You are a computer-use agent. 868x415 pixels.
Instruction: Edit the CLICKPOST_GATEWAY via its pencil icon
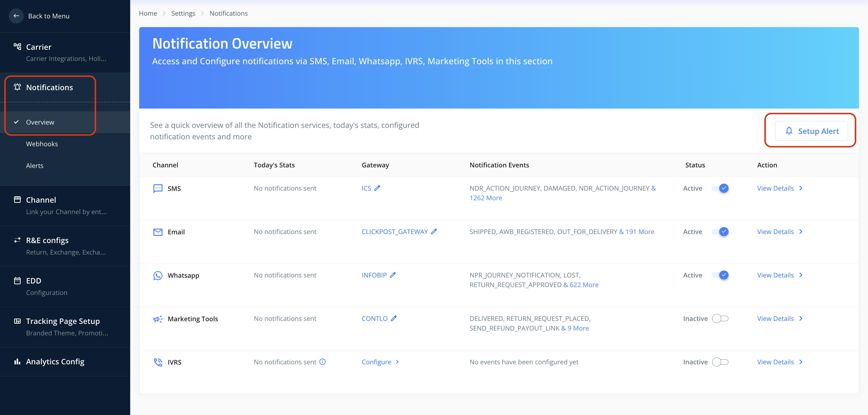pos(434,232)
